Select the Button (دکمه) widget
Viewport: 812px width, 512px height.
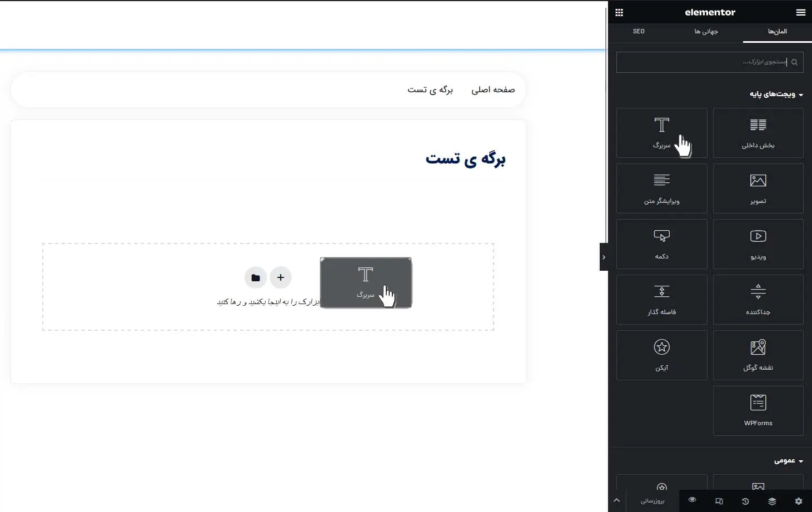point(661,244)
